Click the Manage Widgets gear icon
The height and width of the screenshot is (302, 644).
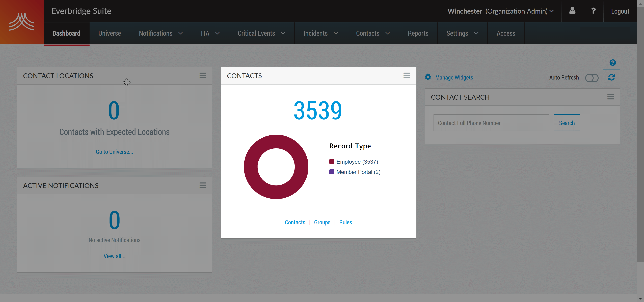coord(428,77)
